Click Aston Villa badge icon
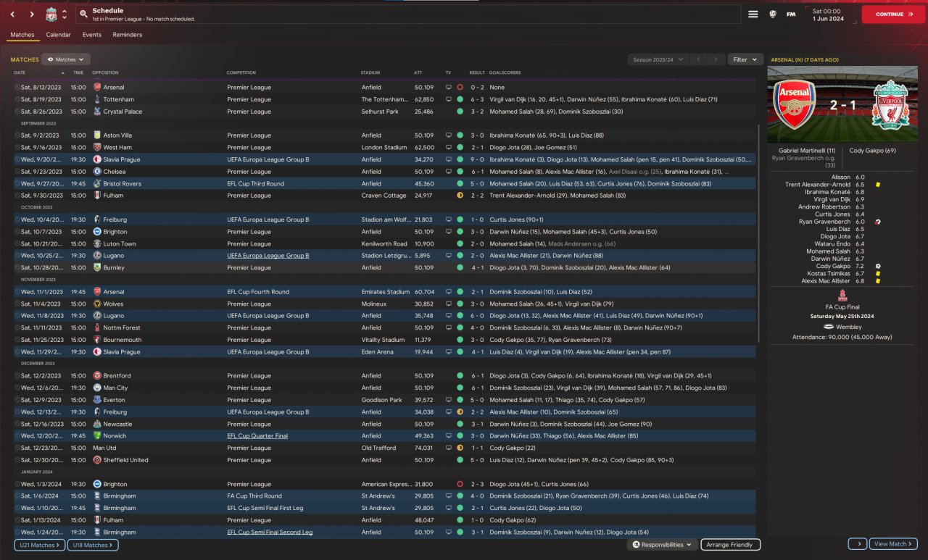The height and width of the screenshot is (560, 928). [x=97, y=135]
